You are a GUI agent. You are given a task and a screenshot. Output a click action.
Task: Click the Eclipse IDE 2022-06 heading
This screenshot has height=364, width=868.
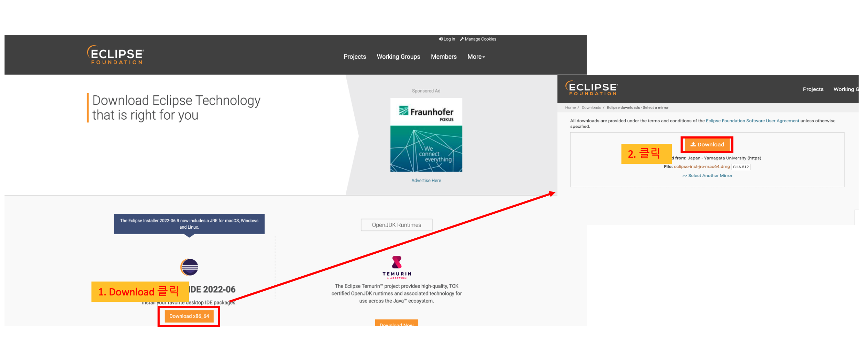click(212, 290)
